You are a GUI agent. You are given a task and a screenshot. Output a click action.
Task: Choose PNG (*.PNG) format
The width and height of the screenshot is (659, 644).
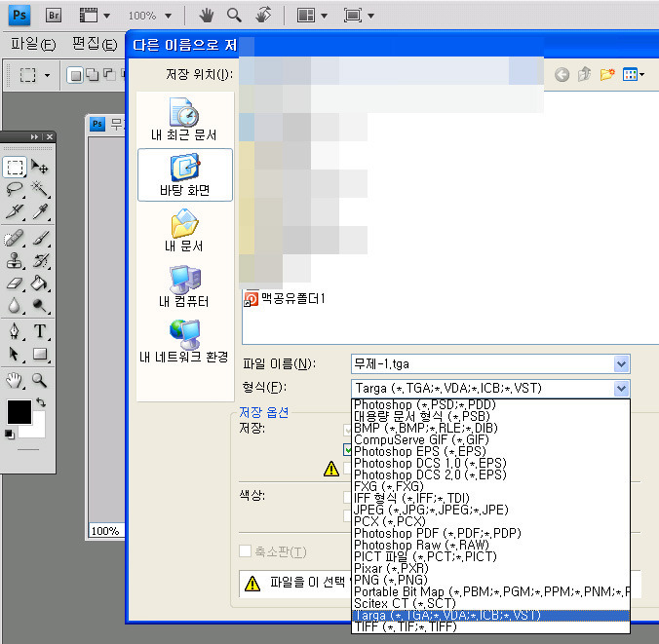click(490, 580)
